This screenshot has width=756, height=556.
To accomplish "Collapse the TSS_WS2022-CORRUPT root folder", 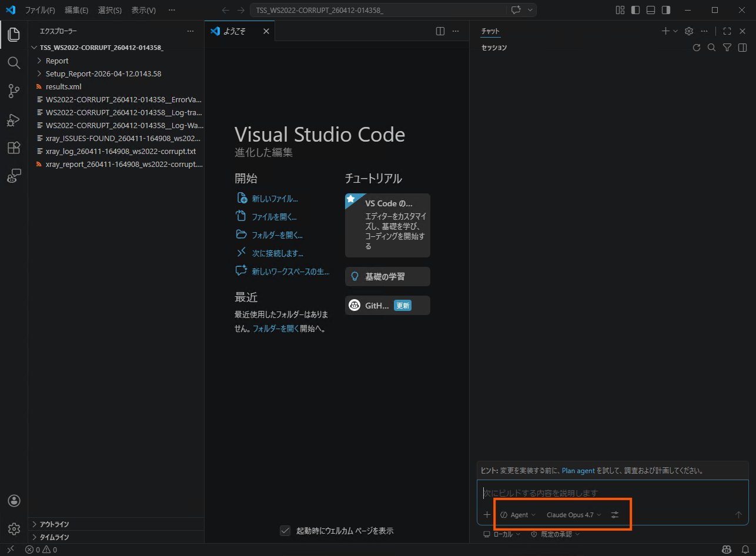I will (x=116, y=48).
